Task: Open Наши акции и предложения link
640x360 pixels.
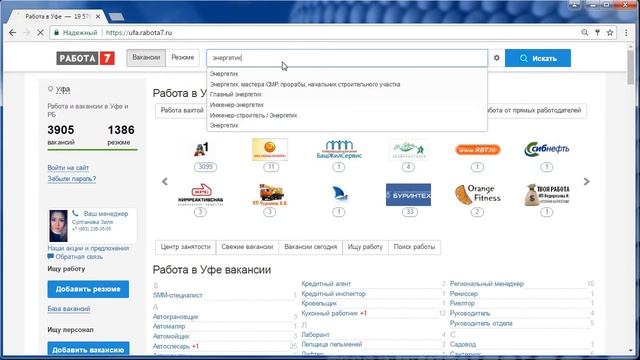Action: (x=88, y=248)
